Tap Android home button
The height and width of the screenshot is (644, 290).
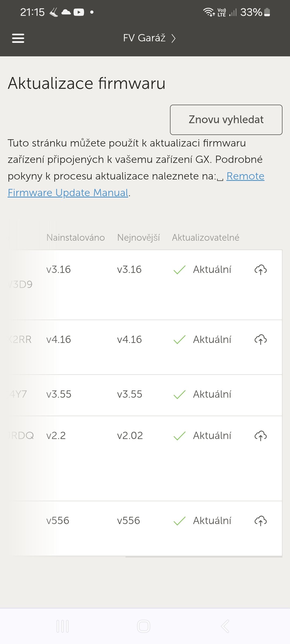click(x=144, y=626)
